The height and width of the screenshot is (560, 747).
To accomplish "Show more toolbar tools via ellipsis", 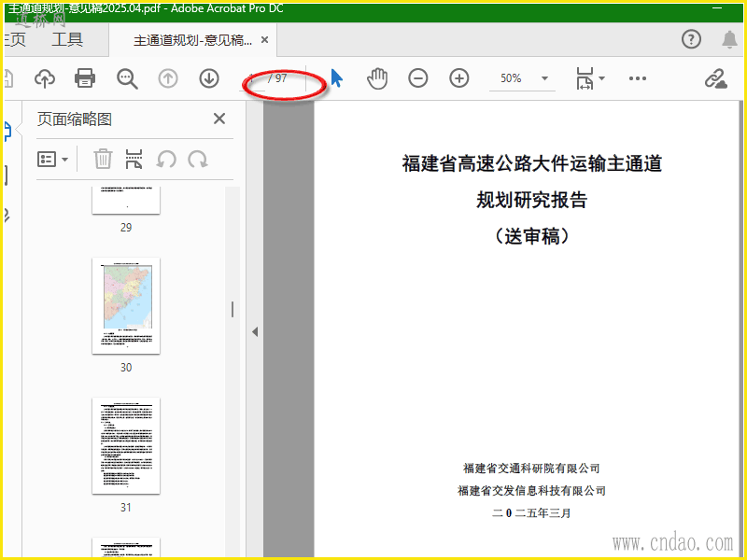I will [x=638, y=78].
